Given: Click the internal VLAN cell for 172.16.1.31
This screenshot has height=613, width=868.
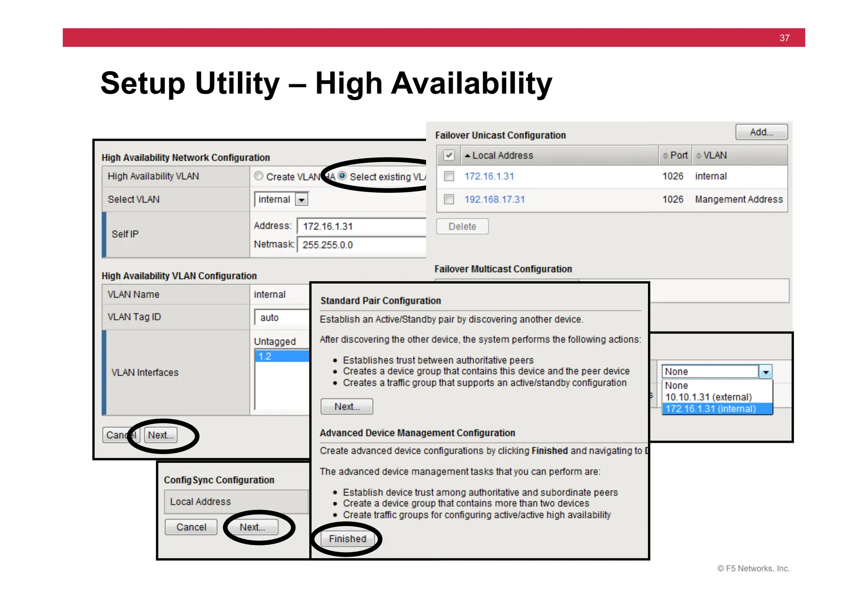Looking at the screenshot, I should tap(711, 176).
